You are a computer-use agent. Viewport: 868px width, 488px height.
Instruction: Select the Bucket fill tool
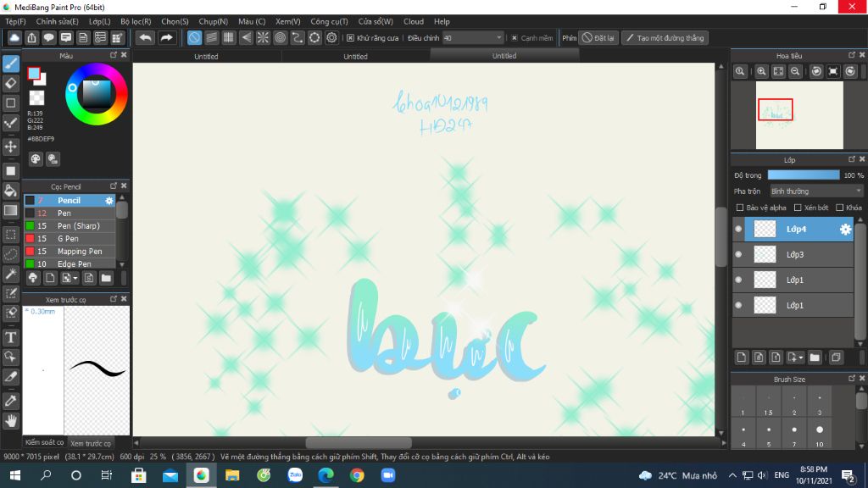pos(10,191)
